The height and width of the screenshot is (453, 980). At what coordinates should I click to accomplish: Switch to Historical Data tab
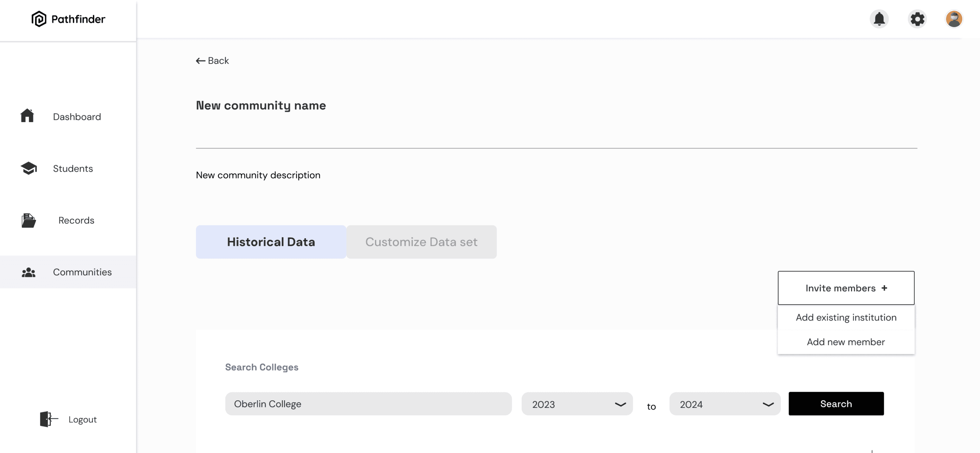pyautogui.click(x=271, y=242)
